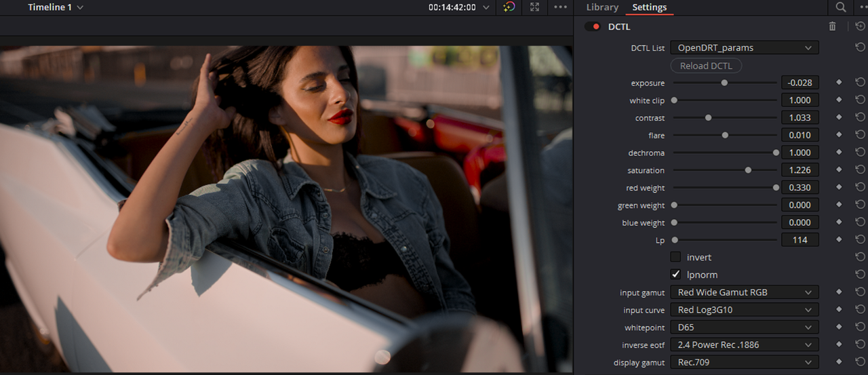Add keyframe for flare
868x375 pixels.
click(839, 135)
